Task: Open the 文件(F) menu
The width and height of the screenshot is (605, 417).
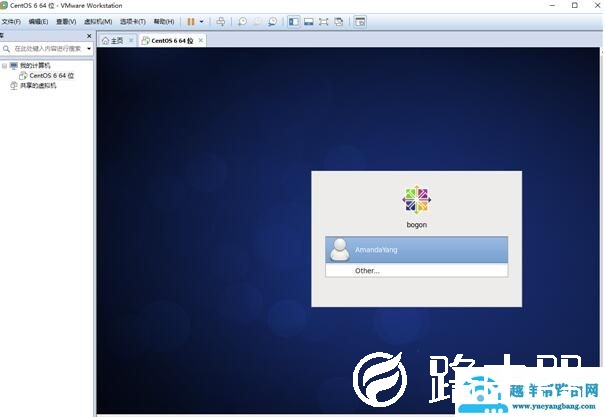Action: (x=11, y=21)
